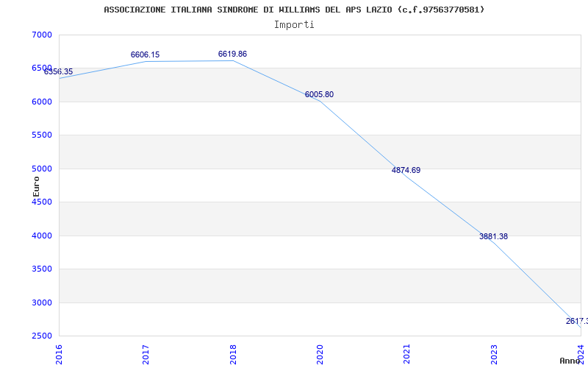Click the x-axis year 2016
This screenshot has width=588, height=368.
coord(59,355)
